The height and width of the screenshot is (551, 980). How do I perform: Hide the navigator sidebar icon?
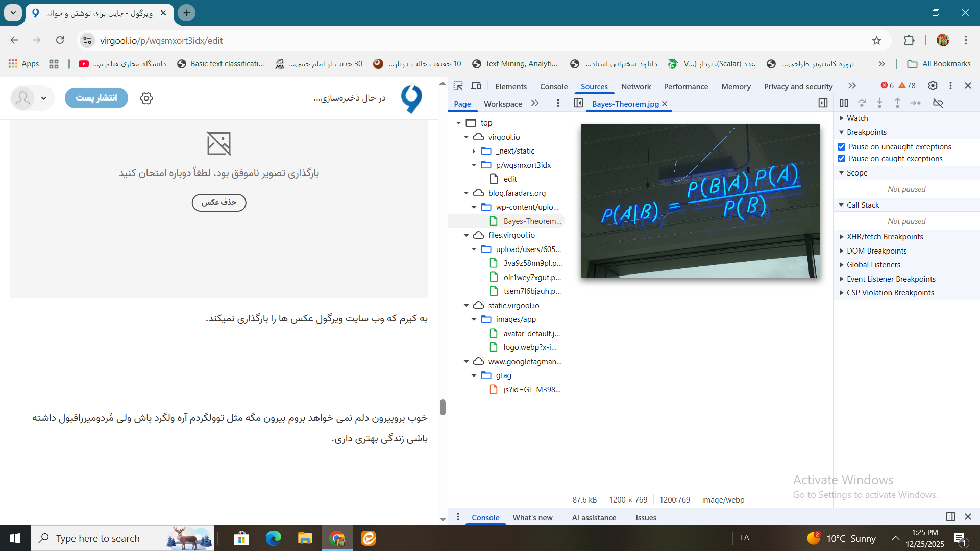pos(578,103)
